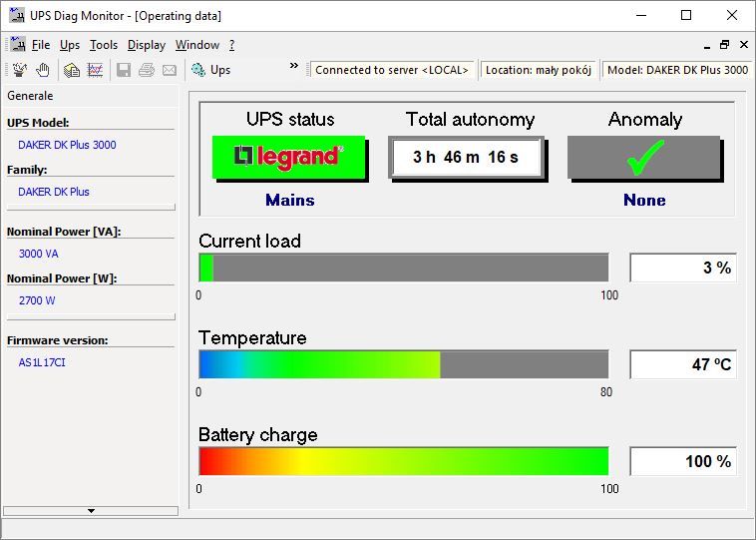This screenshot has height=540, width=756.
Task: Open the Display menu
Action: pyautogui.click(x=147, y=45)
